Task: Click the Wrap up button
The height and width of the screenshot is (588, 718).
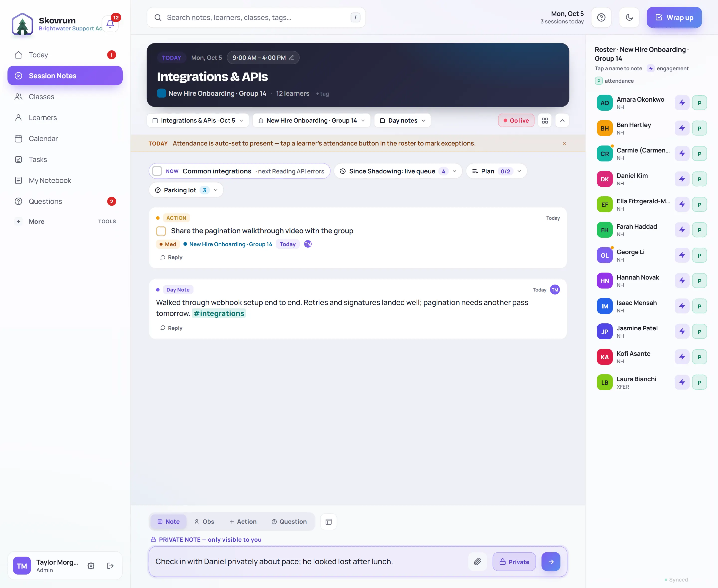Action: (674, 17)
